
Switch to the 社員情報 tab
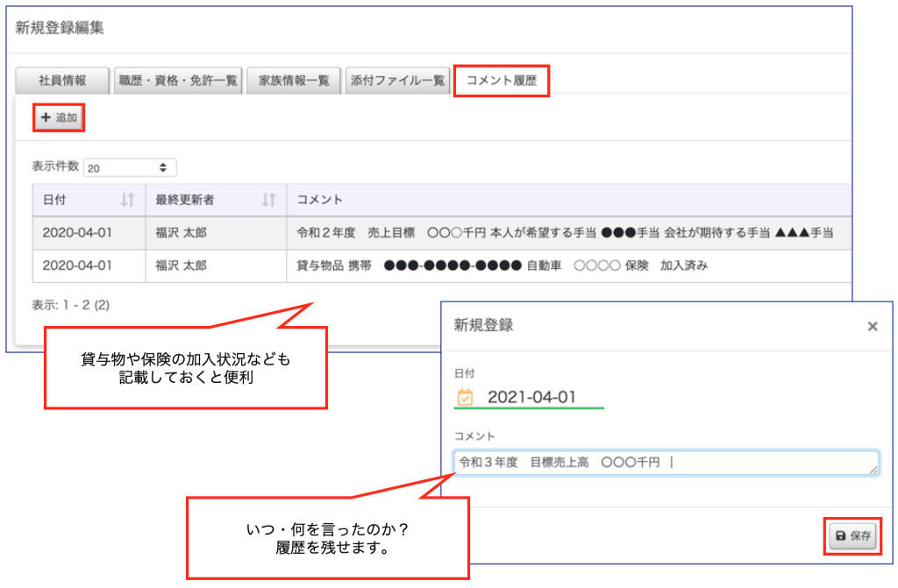62,80
